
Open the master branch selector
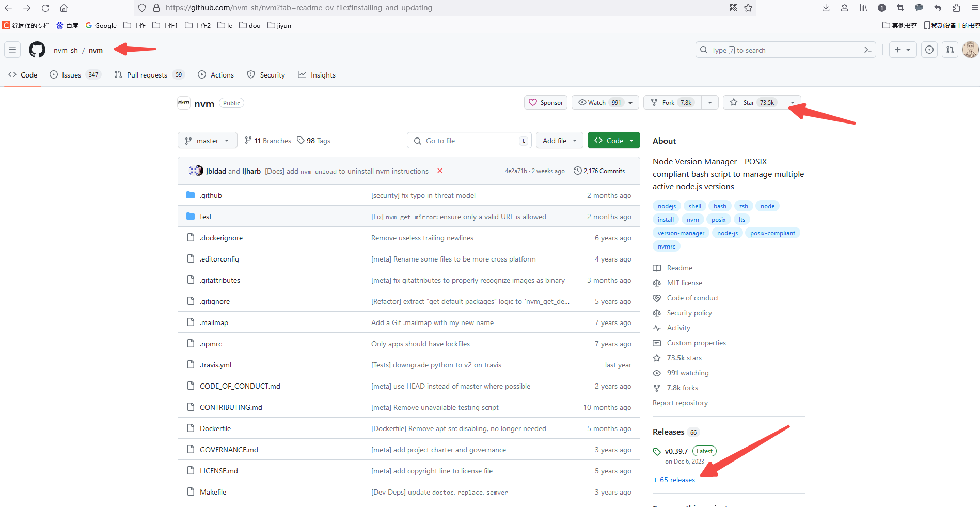coord(208,141)
